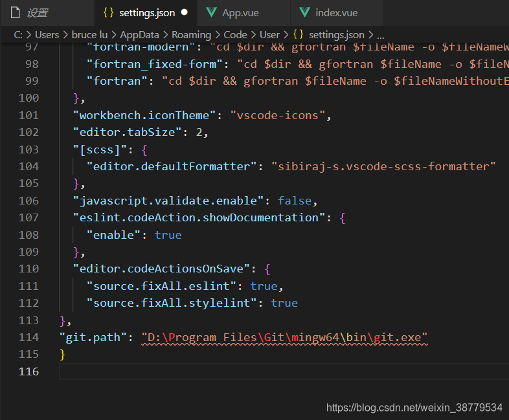This screenshot has width=509, height=420.
Task: Place the cursor on empty line 116
Action: coord(284,371)
